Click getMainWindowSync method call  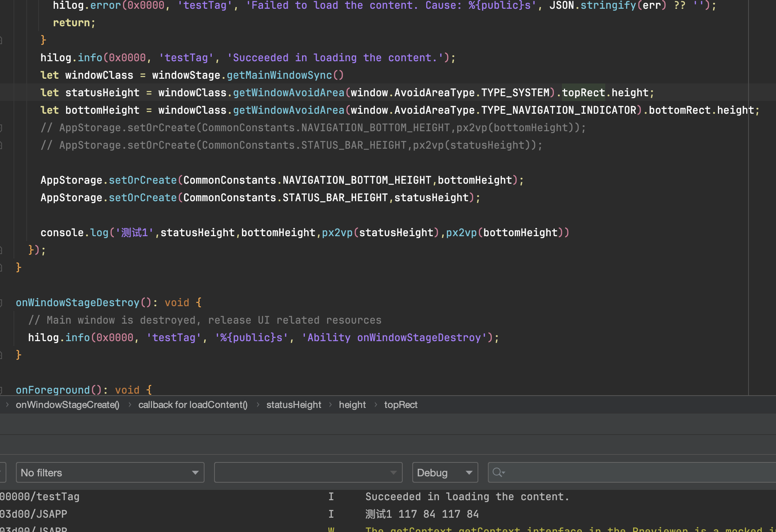tap(279, 75)
